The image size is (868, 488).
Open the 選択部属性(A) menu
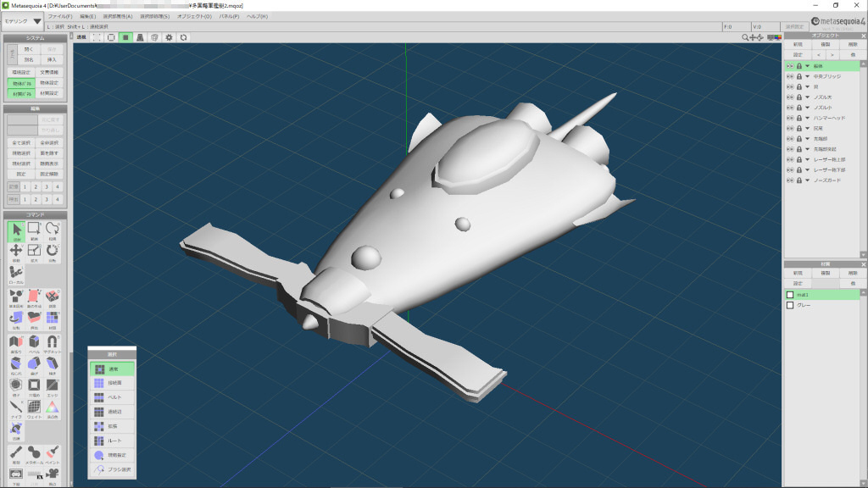tap(118, 17)
